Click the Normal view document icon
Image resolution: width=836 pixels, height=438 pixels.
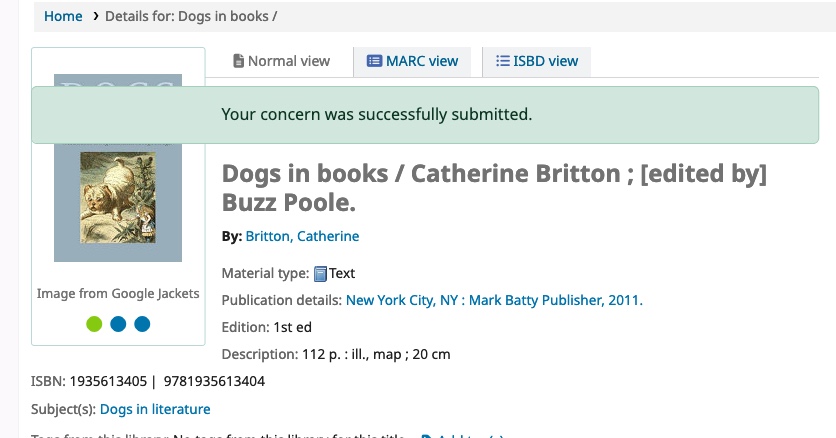[238, 61]
